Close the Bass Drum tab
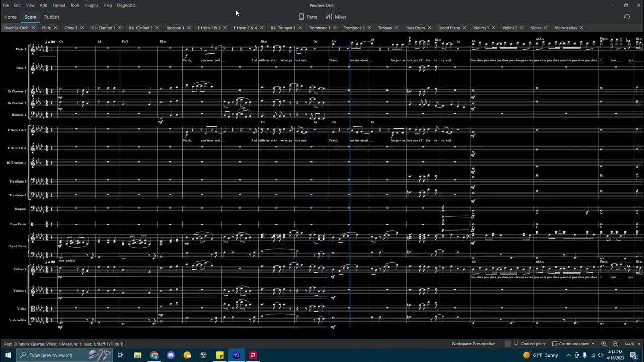Image resolution: width=644 pixels, height=362 pixels. tap(429, 28)
